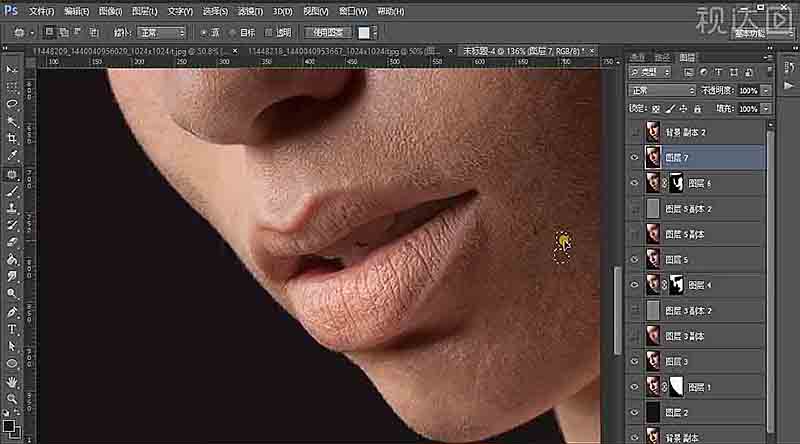Click the intersect with selection icon

pos(93,33)
